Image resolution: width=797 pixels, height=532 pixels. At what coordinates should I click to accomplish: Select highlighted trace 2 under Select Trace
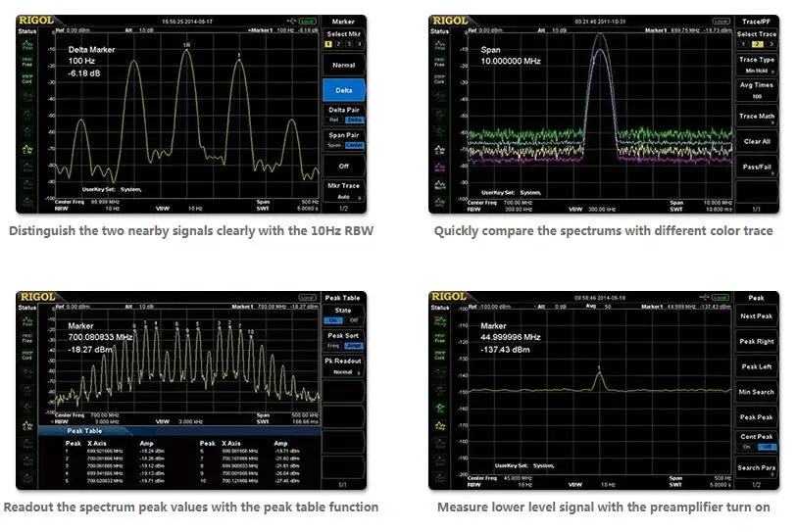757,44
